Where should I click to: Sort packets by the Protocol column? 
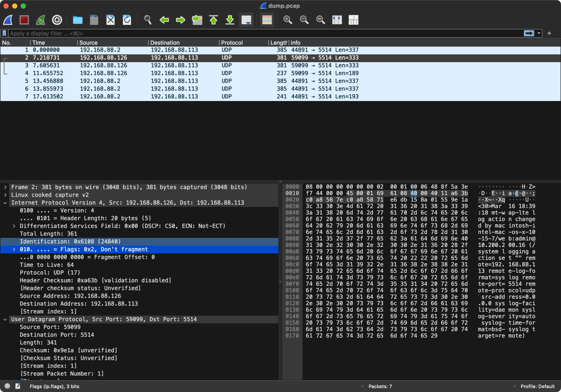tap(232, 43)
